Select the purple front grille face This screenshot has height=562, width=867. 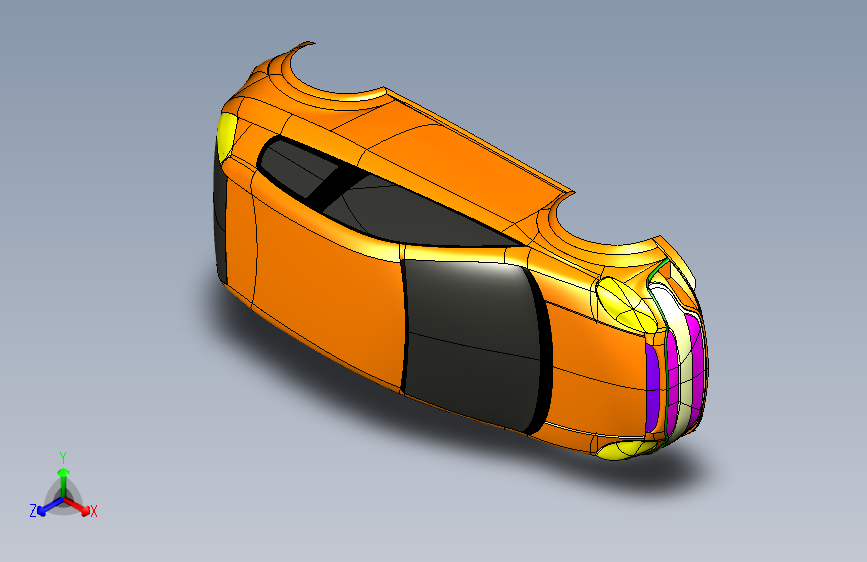652,387
